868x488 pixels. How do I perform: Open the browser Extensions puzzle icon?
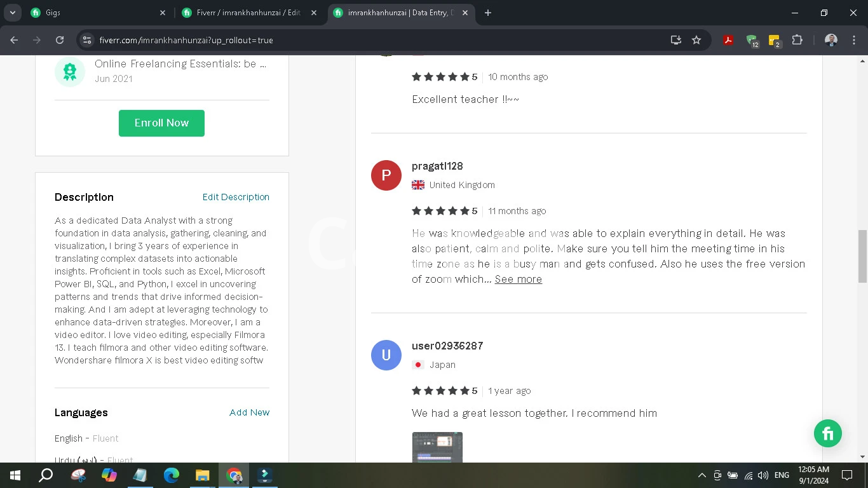pyautogui.click(x=797, y=40)
